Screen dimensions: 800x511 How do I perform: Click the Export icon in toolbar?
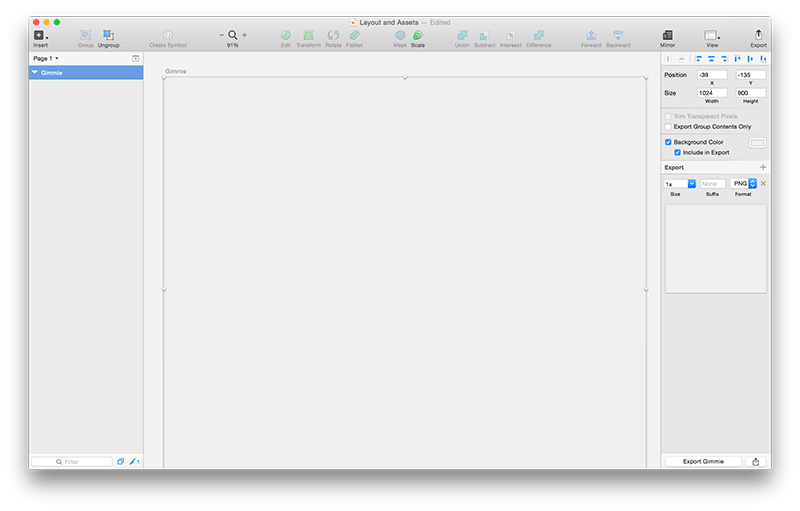pyautogui.click(x=758, y=36)
